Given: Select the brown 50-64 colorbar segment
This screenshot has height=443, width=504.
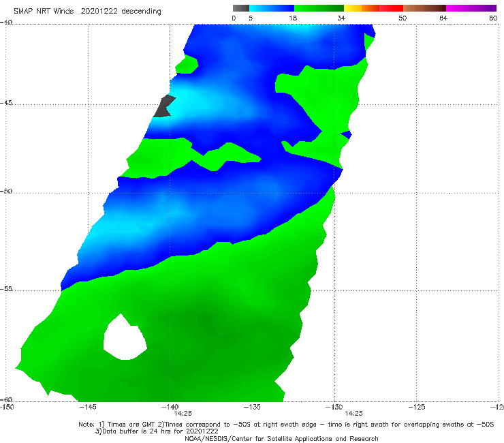Looking at the screenshot, I should click(424, 8).
